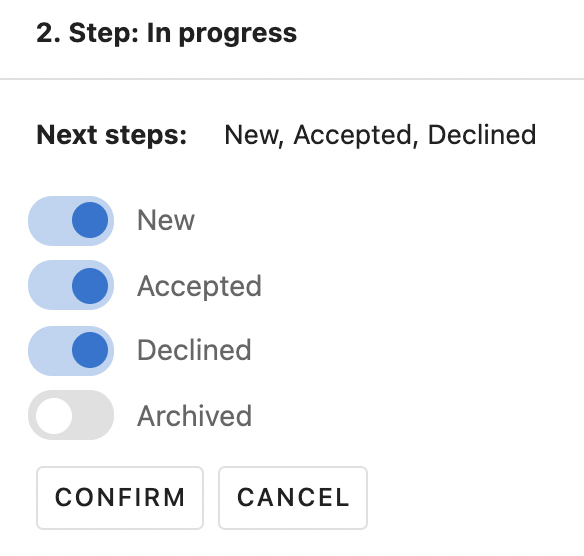Viewport: 584px width, 556px height.
Task: Click the blue knob of Declined switch
Action: (90, 350)
